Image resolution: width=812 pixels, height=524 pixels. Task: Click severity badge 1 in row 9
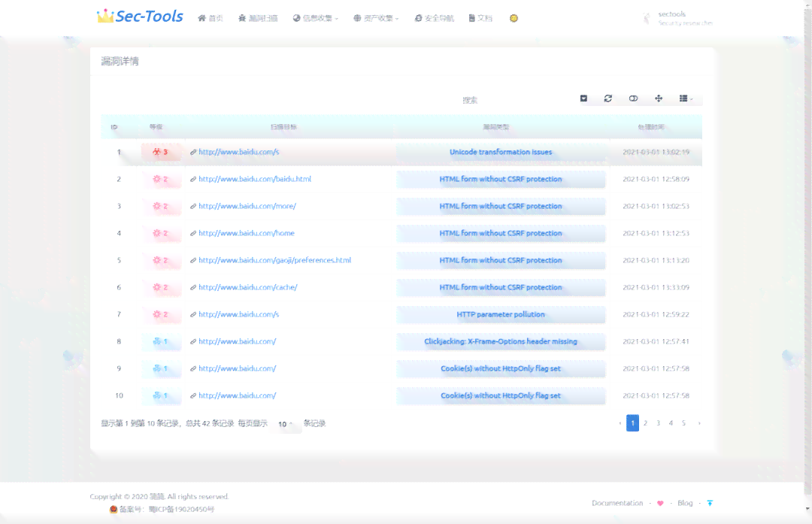(x=161, y=368)
